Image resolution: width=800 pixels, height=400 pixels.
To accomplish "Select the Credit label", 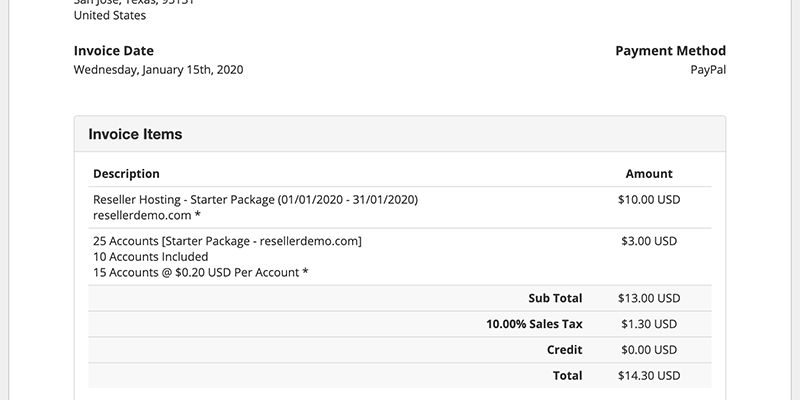I will pyautogui.click(x=564, y=350).
